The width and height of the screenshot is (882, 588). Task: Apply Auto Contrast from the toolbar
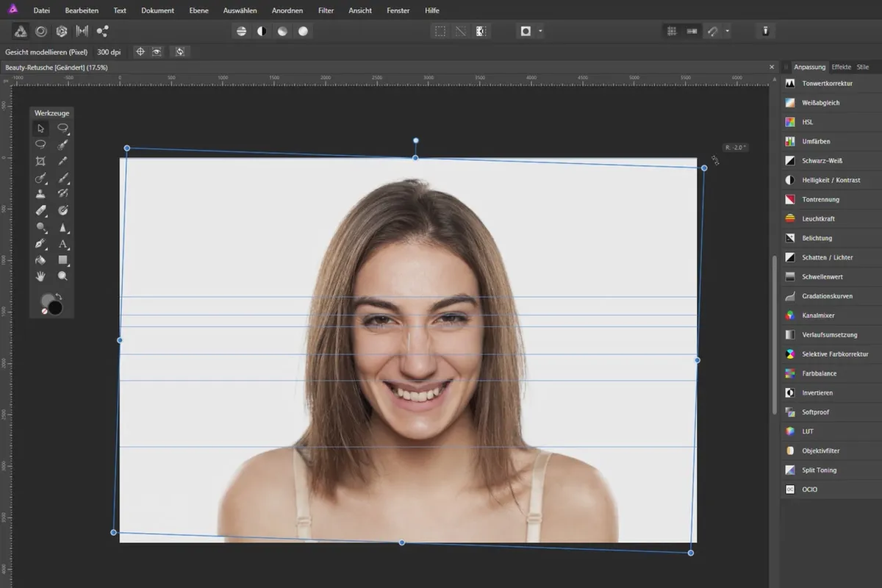tap(262, 32)
